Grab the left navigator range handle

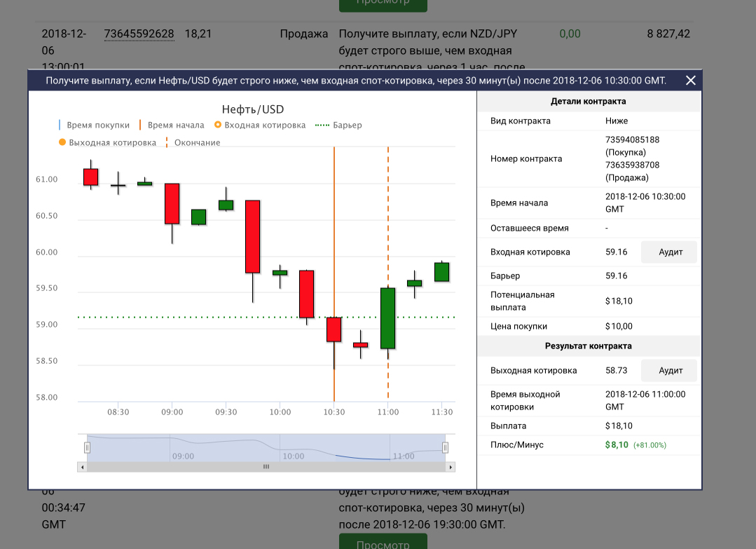pyautogui.click(x=88, y=447)
